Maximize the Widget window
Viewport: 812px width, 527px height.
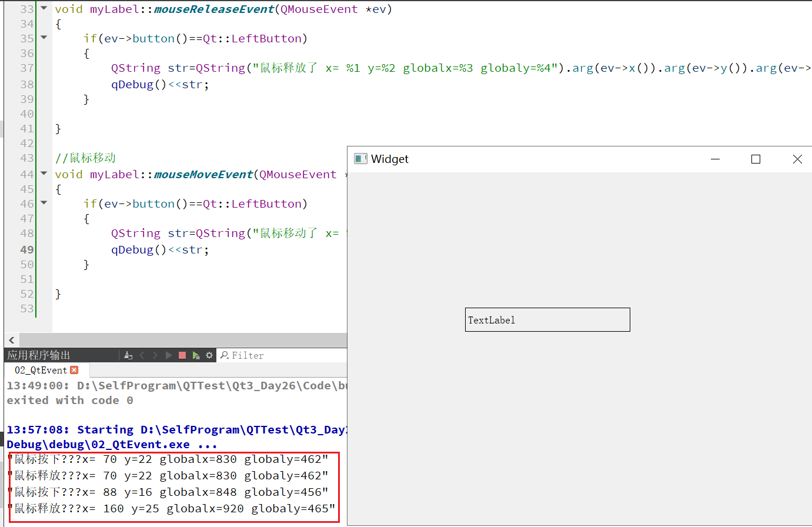tap(756, 159)
